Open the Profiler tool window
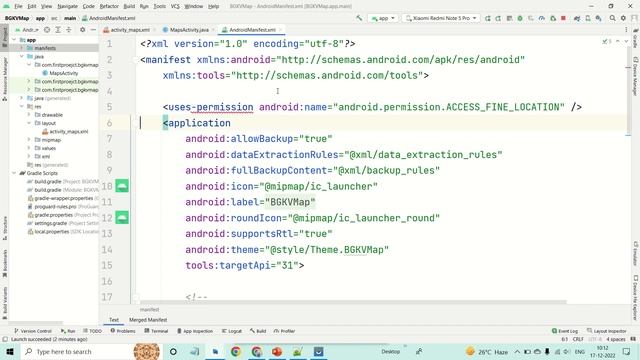The image size is (640, 360). tap(284, 331)
